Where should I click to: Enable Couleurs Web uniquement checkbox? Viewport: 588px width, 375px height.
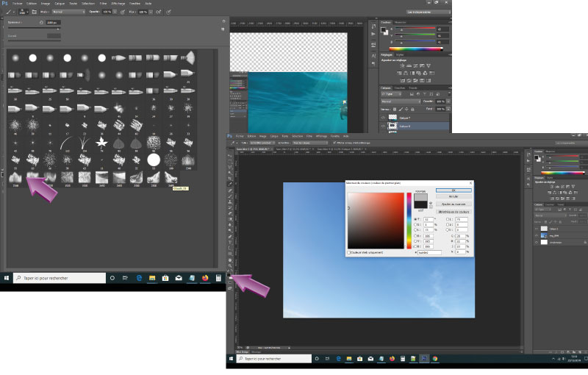(x=349, y=252)
